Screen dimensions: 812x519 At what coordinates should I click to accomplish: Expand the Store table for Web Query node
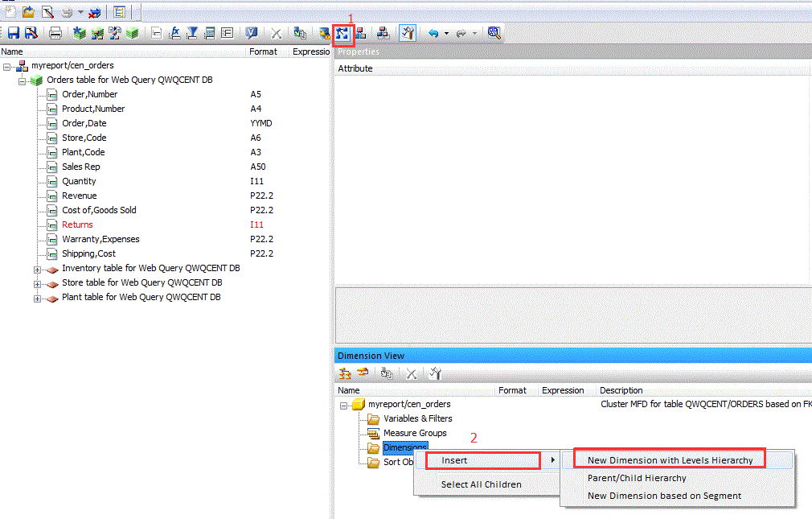click(38, 282)
